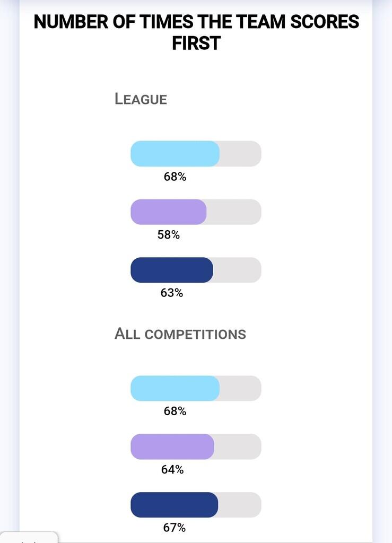The image size is (392, 543).
Task: Select the 67% percentage label
Action: click(174, 528)
